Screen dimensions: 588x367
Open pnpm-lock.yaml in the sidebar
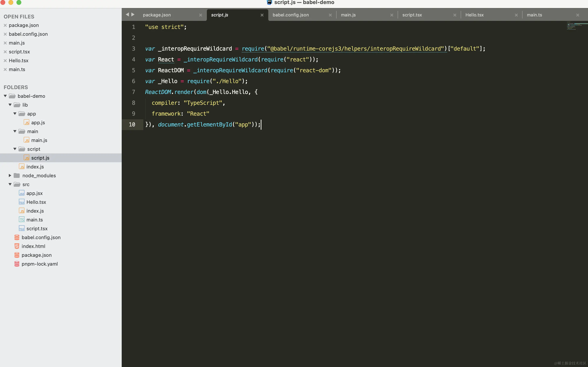pos(40,264)
